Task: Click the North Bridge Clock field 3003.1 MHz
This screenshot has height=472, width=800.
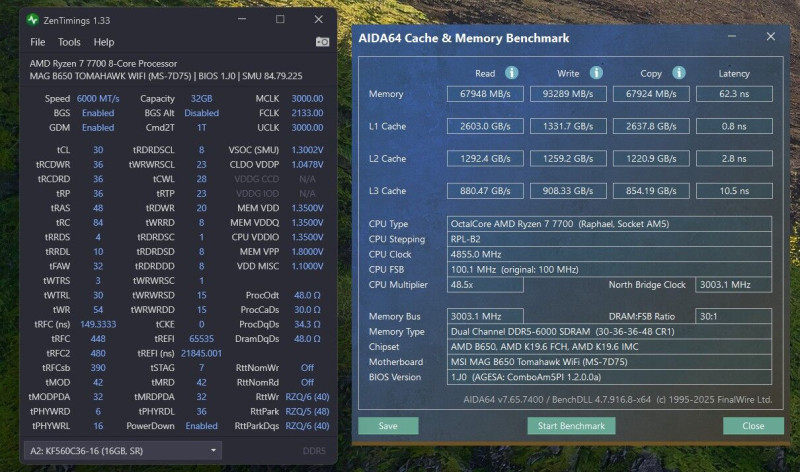Action: pos(734,285)
